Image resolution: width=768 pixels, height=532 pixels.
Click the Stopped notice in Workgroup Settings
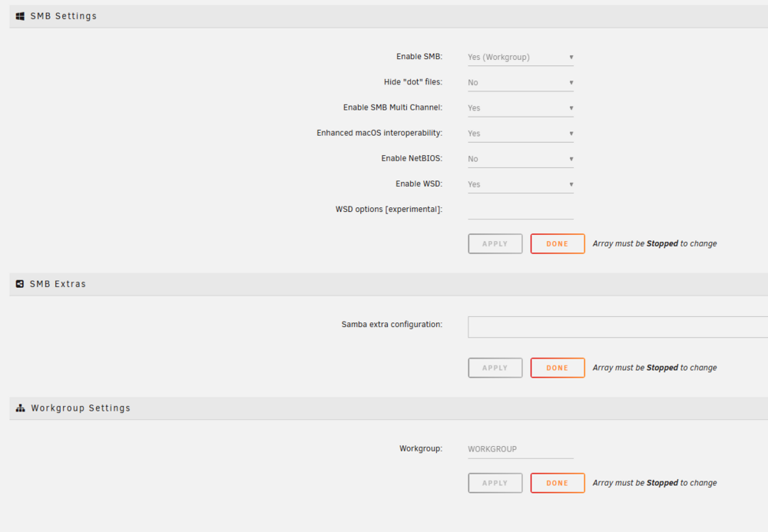(x=654, y=483)
